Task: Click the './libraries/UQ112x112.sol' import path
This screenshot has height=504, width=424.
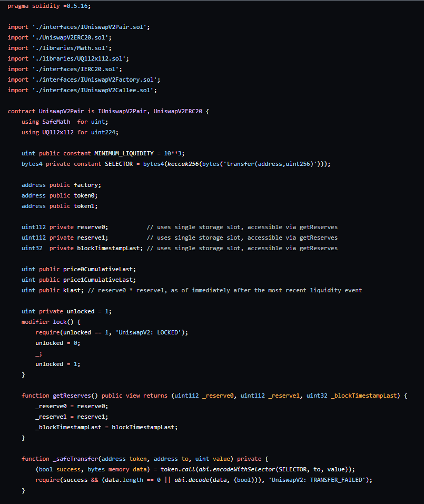Action: coord(79,59)
